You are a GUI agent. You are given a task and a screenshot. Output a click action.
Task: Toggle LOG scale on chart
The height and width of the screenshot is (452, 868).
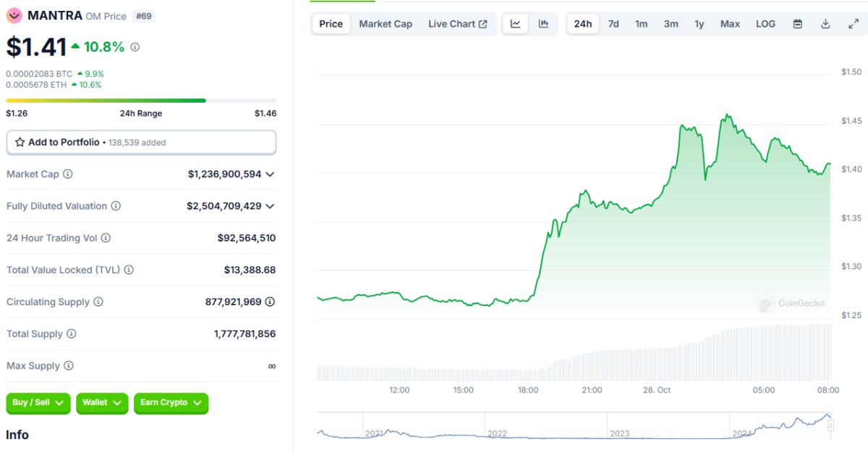(x=765, y=24)
